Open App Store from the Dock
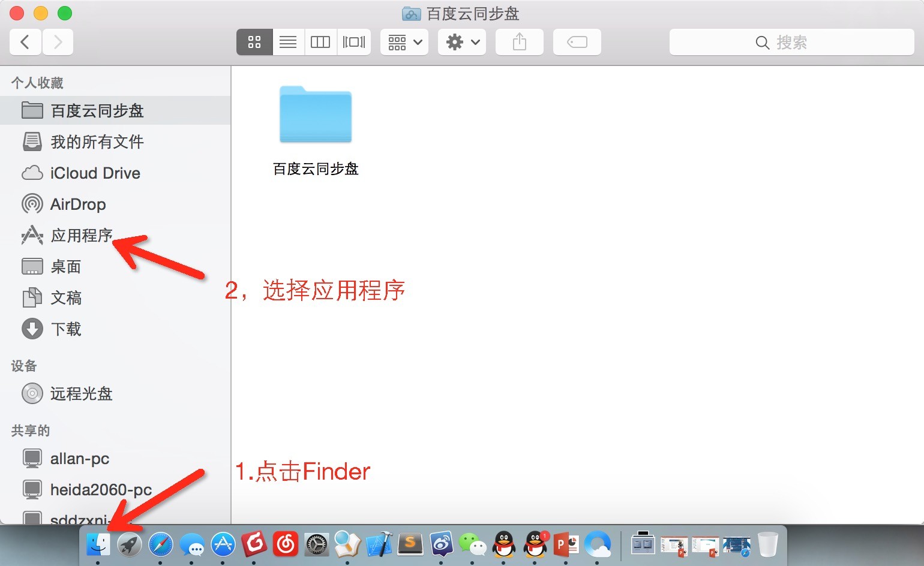The height and width of the screenshot is (566, 924). (223, 544)
